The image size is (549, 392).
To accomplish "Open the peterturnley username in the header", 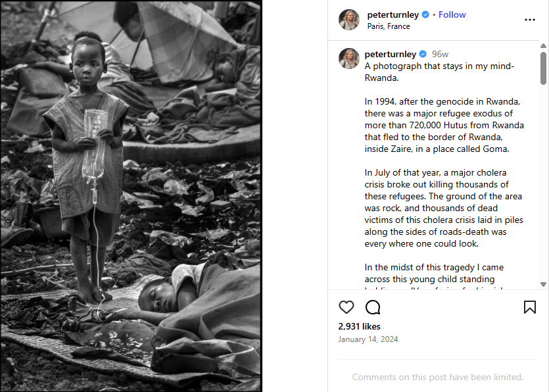I will point(393,14).
